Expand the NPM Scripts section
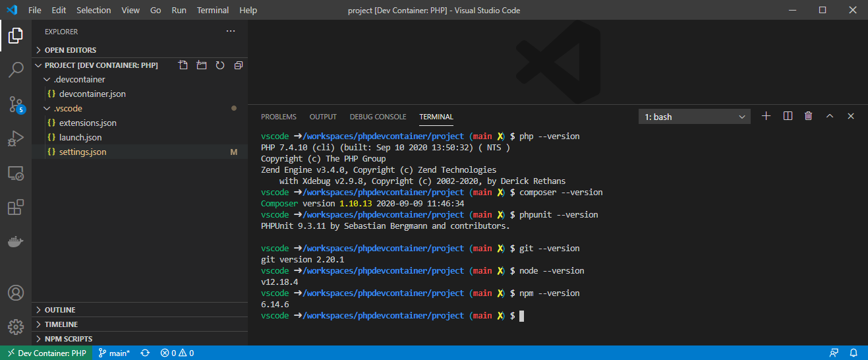868x360 pixels. click(x=140, y=339)
